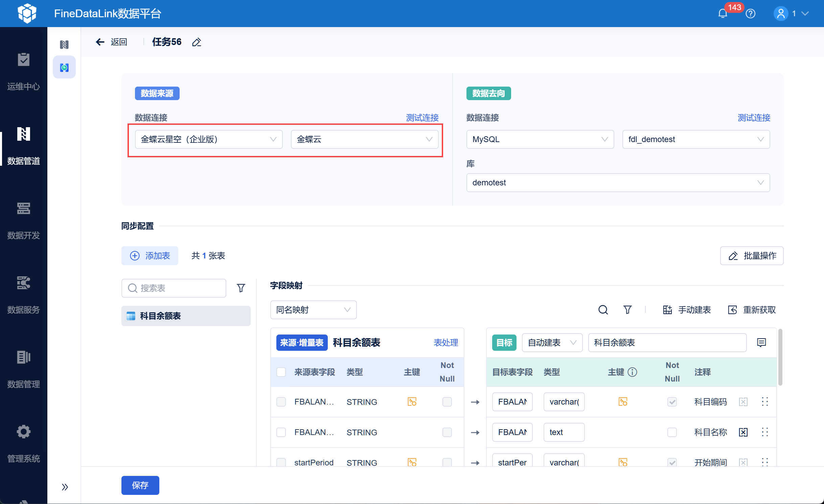This screenshot has height=504, width=824.
Task: Click drag handle dots in 科目编码 row
Action: pyautogui.click(x=765, y=402)
